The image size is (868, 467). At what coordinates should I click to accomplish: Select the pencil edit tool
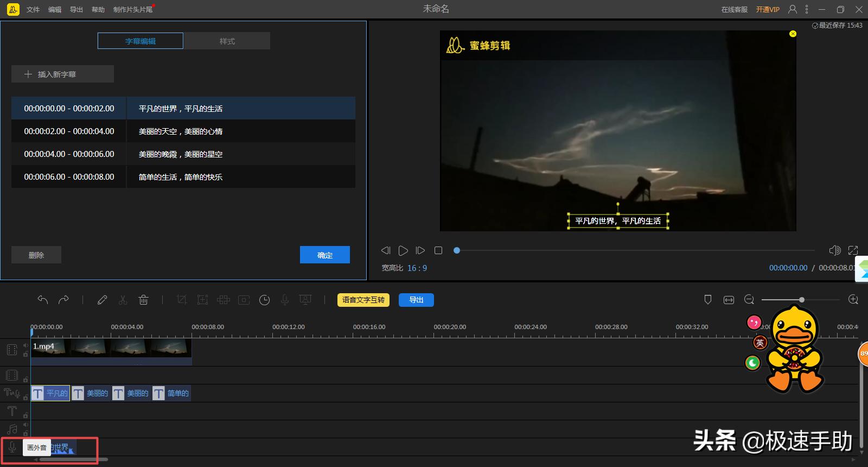(x=102, y=300)
